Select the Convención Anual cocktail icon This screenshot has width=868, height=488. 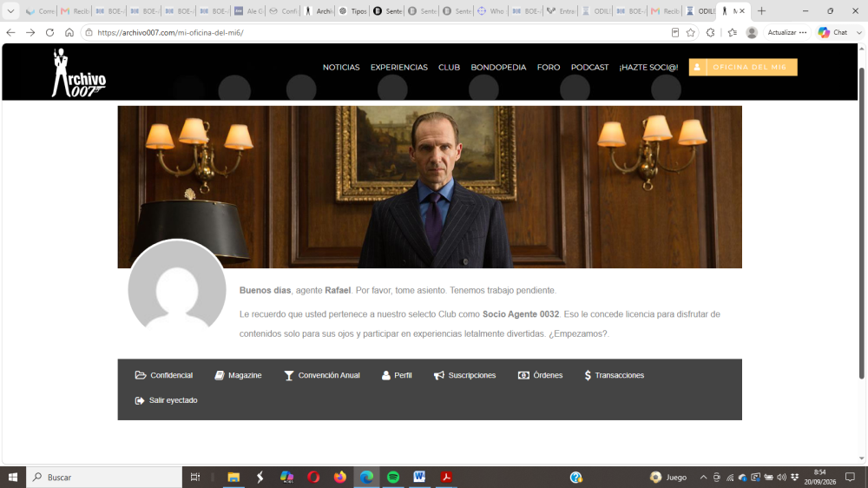tap(288, 376)
